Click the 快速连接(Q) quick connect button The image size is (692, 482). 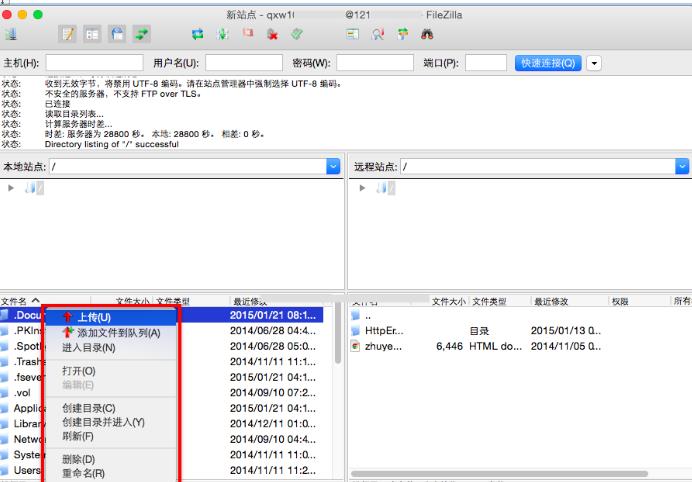point(548,63)
